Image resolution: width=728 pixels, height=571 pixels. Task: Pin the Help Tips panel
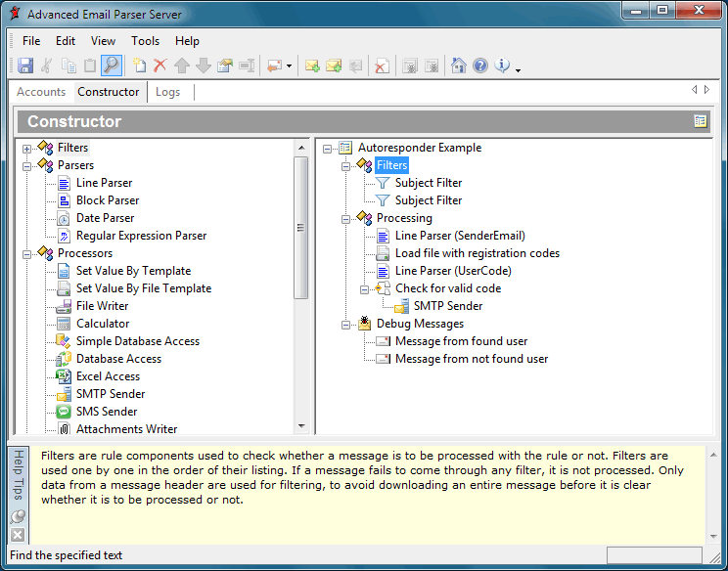(x=18, y=517)
